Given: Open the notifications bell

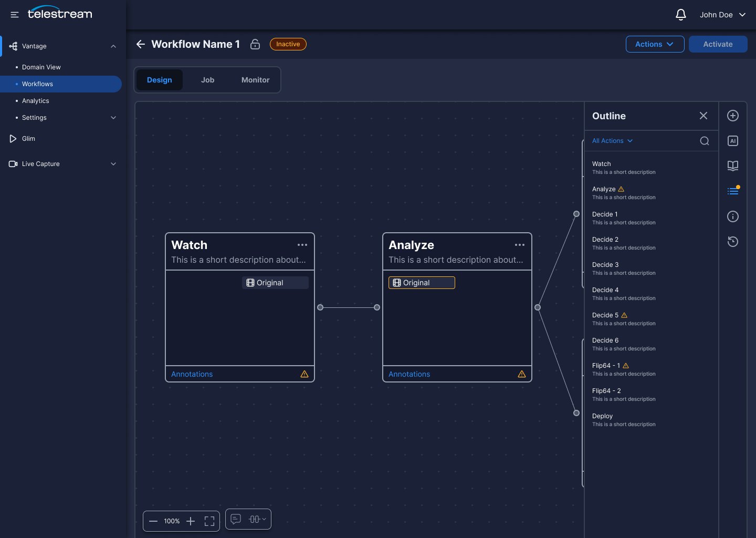Looking at the screenshot, I should [x=680, y=15].
